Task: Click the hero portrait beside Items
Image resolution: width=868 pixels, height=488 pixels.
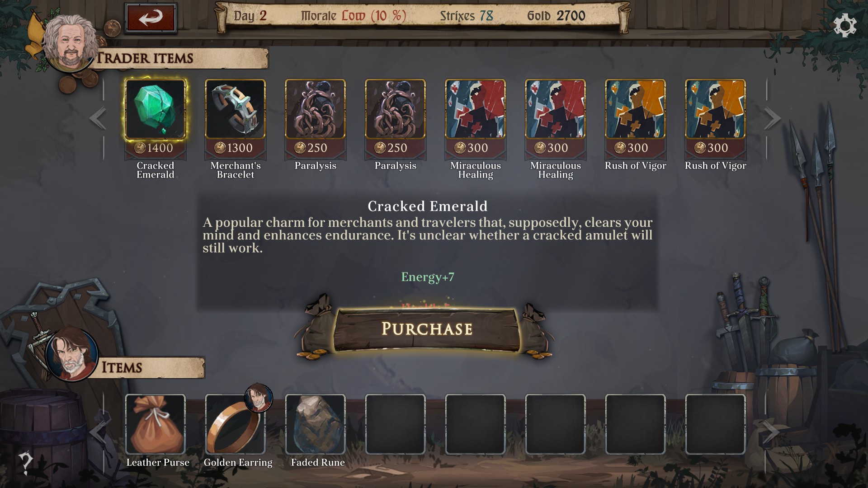Action: (x=71, y=355)
